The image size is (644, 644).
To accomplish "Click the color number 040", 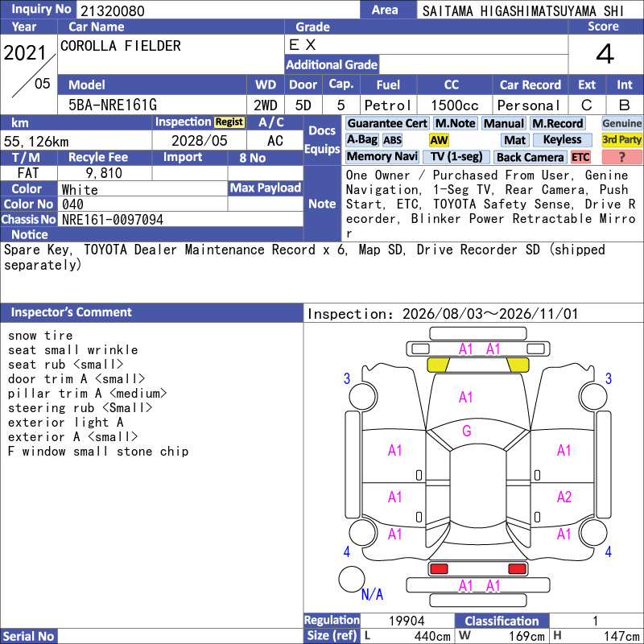I will (x=72, y=204).
